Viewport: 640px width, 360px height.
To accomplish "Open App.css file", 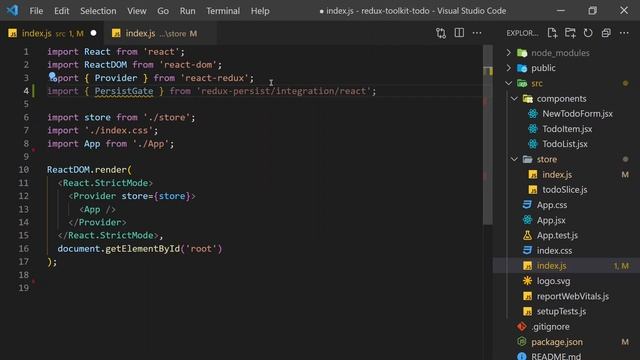I will pyautogui.click(x=551, y=205).
